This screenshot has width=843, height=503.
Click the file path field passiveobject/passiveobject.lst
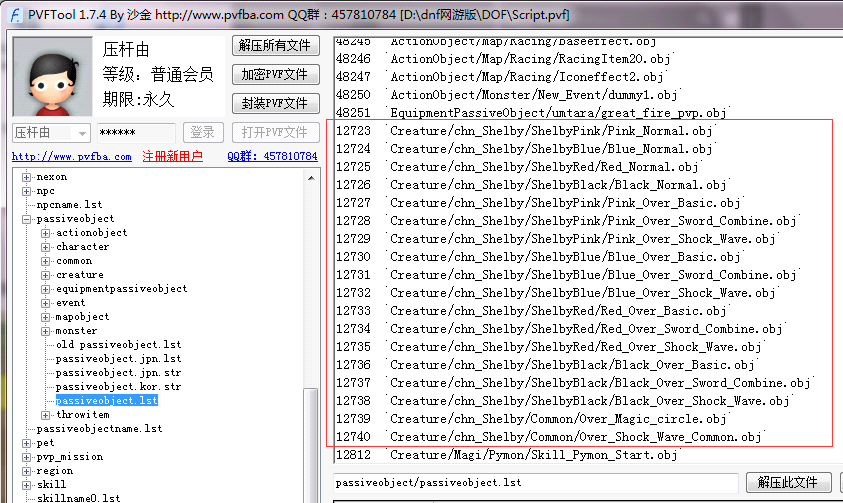(535, 483)
